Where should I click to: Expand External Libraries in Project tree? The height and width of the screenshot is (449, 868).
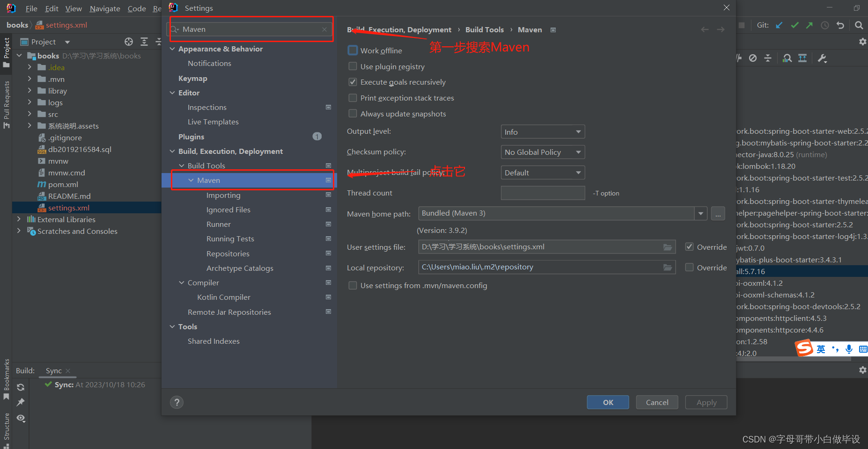point(19,219)
